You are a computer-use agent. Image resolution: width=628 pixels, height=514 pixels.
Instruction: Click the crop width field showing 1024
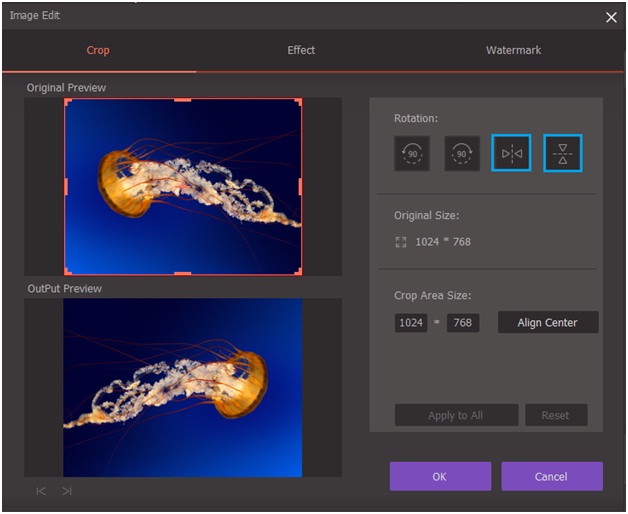(x=411, y=323)
